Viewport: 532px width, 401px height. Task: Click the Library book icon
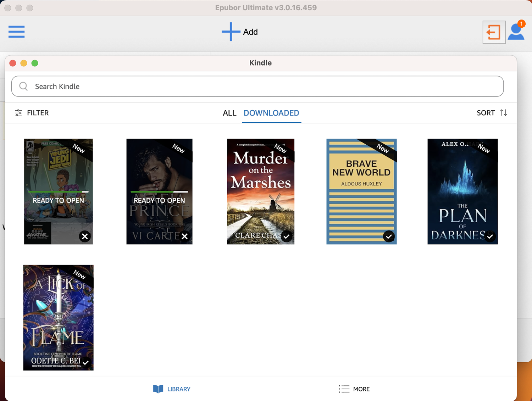(158, 389)
